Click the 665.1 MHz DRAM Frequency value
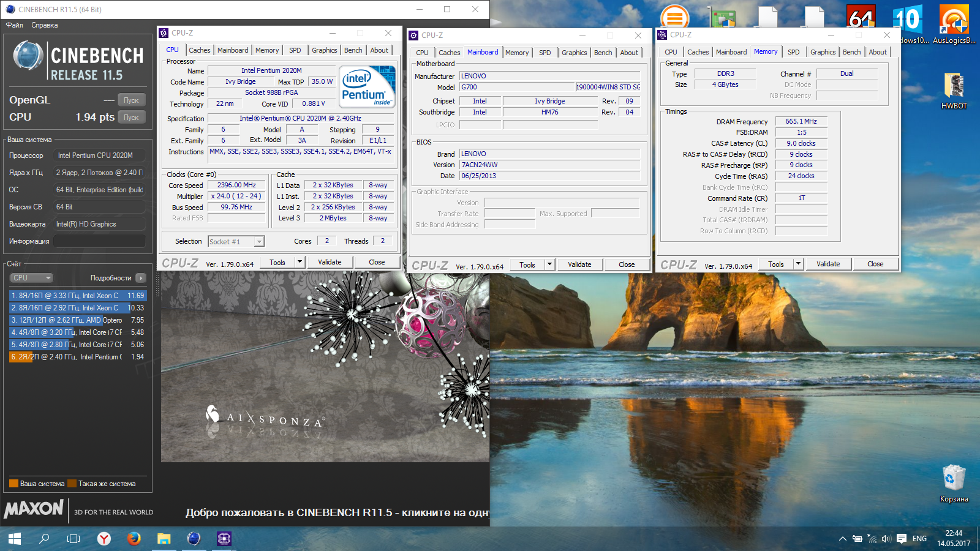Viewport: 980px width, 551px height. [x=801, y=122]
